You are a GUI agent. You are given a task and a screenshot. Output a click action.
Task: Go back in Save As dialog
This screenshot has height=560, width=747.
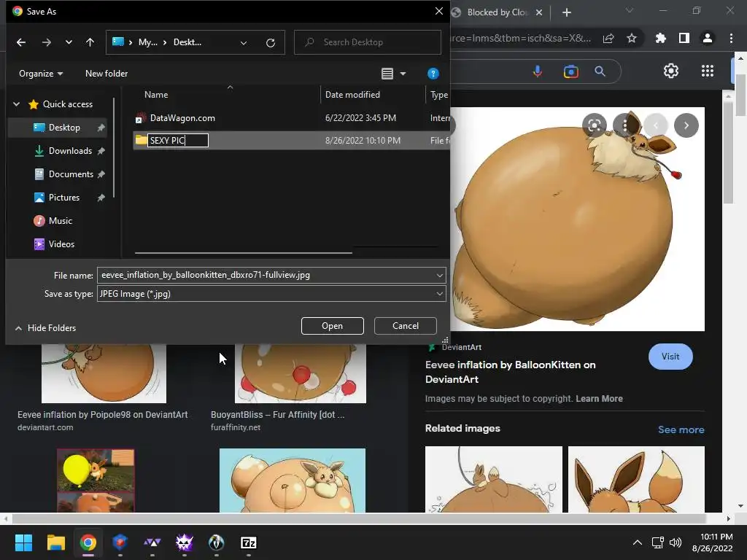click(21, 42)
